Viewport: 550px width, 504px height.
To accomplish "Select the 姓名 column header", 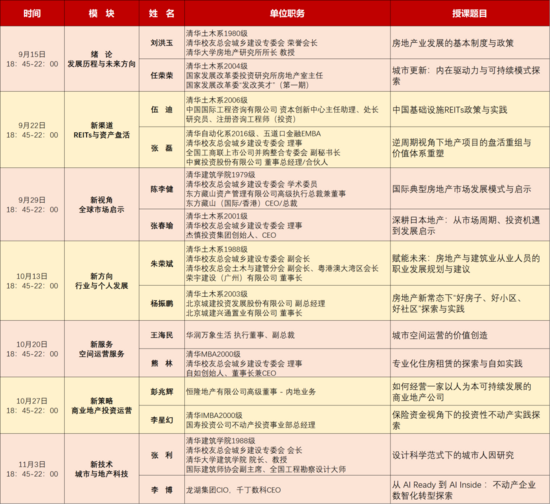I will (162, 13).
